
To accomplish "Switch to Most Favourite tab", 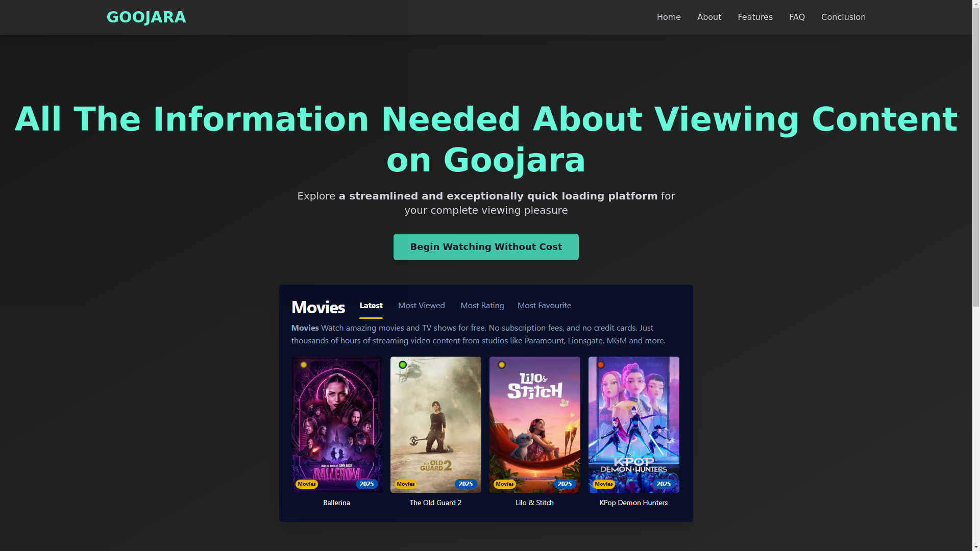I will click(544, 306).
